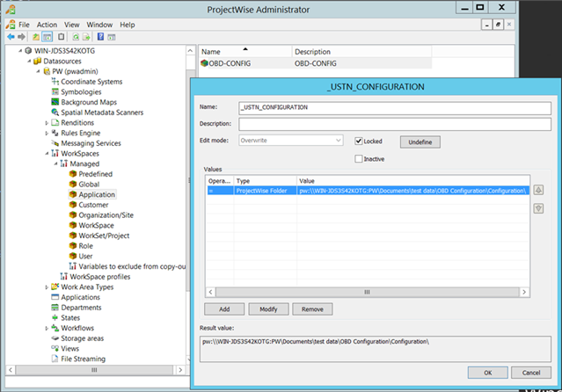Click into the Description input field

pos(395,124)
